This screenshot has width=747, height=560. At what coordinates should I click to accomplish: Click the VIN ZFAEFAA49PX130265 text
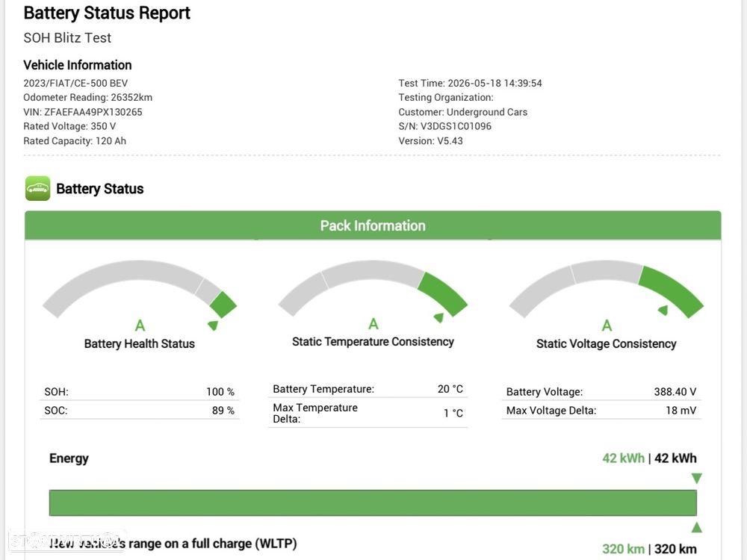[x=83, y=112]
